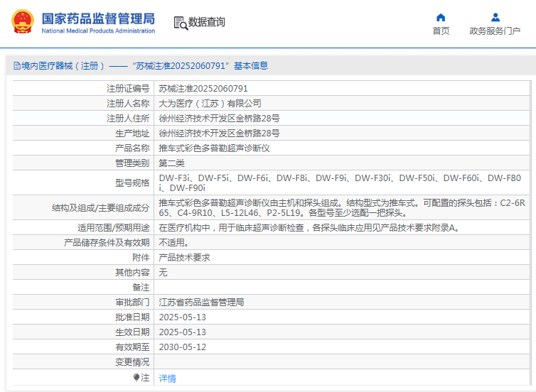Click the 首页 house icon
This screenshot has height=392, width=536.
441,17
